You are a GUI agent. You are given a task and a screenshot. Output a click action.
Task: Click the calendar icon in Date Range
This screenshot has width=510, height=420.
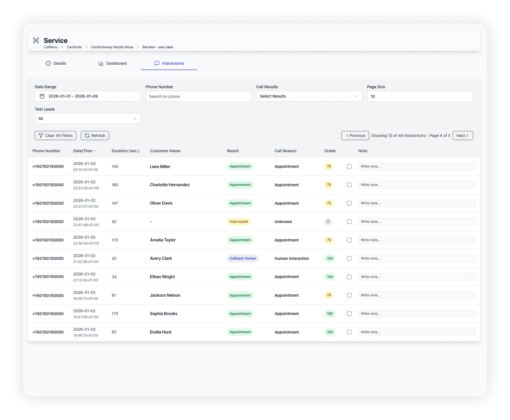point(42,96)
